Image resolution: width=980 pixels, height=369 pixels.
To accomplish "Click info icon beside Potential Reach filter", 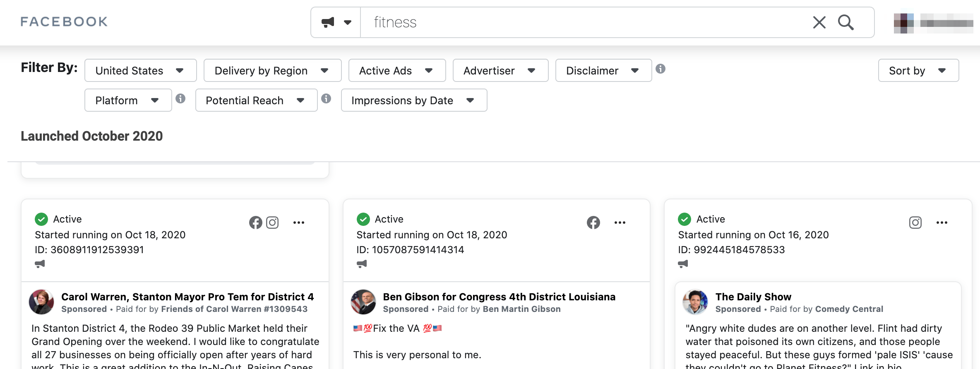I will coord(326,98).
